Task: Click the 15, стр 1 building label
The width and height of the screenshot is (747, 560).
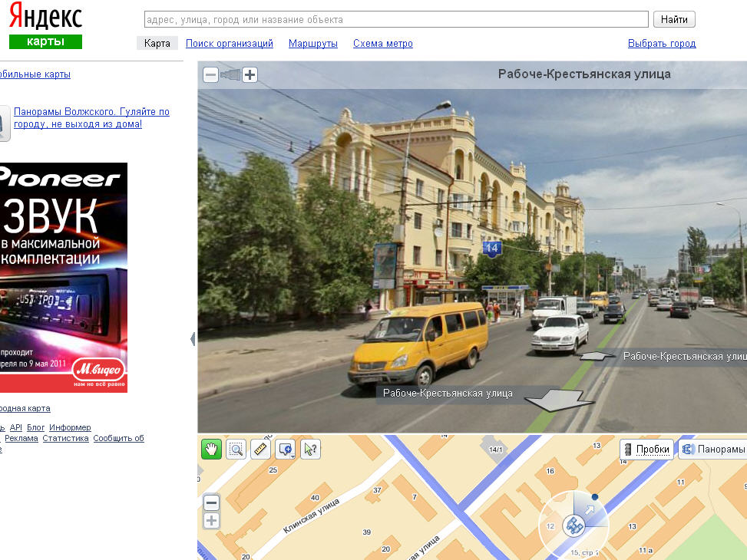Action: 584,553
